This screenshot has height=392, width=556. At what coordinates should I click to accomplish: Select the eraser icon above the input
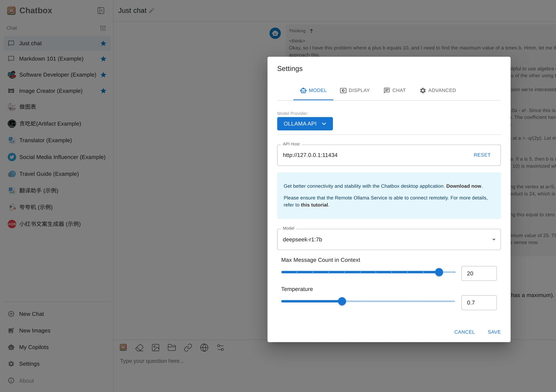click(x=139, y=347)
